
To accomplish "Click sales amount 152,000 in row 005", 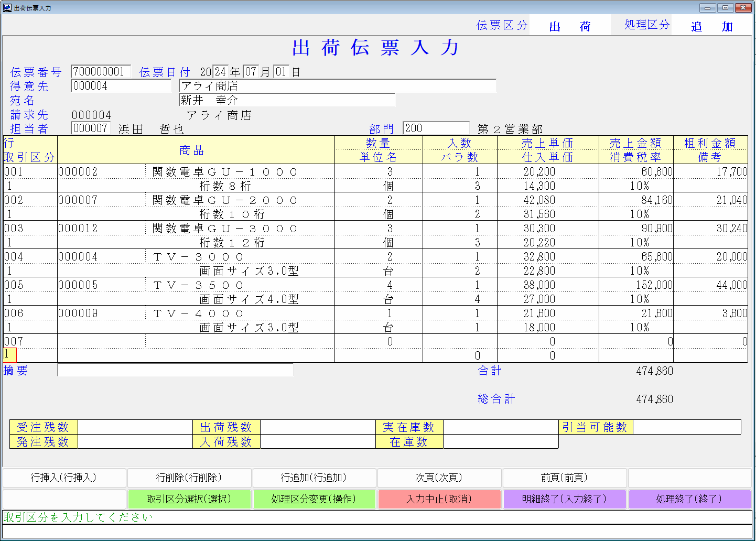I will (654, 285).
